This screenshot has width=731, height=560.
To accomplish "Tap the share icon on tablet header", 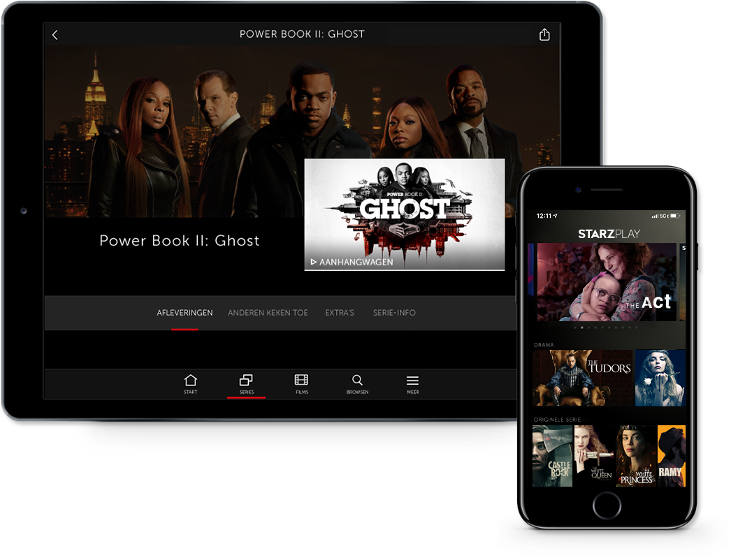I will click(544, 35).
